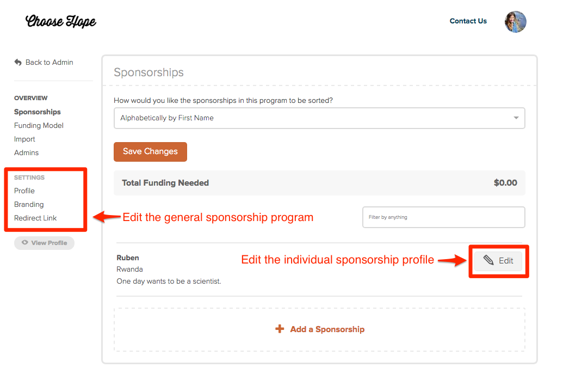
Task: Click the plus icon for Add a Sponsorship
Action: [x=280, y=329]
